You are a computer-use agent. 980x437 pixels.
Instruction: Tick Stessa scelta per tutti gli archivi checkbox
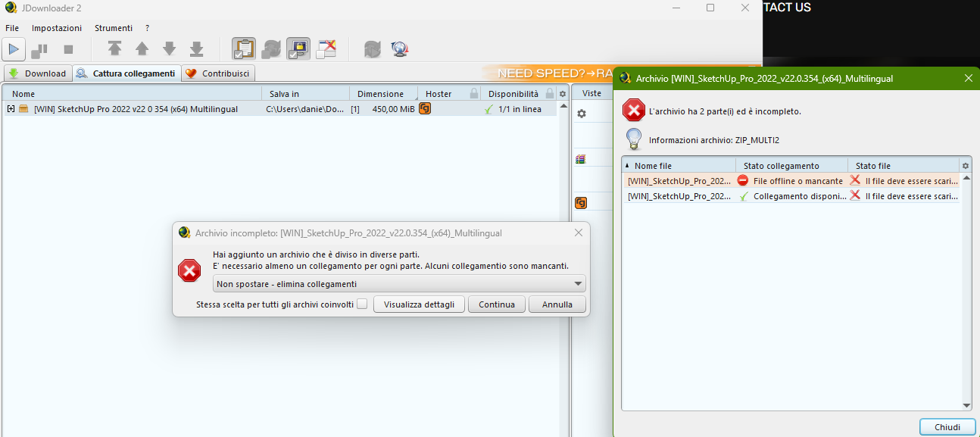(x=362, y=304)
